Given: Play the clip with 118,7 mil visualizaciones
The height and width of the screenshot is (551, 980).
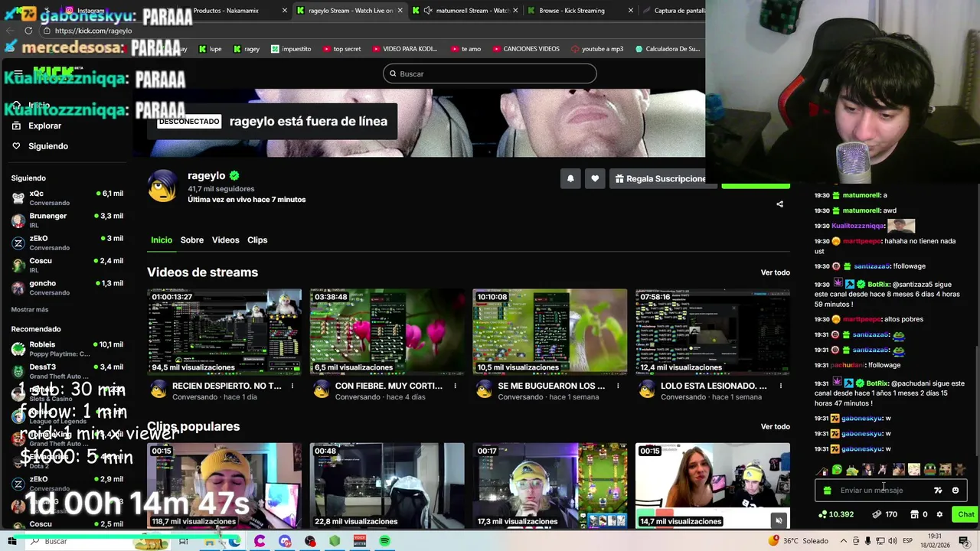Looking at the screenshot, I should coord(224,485).
